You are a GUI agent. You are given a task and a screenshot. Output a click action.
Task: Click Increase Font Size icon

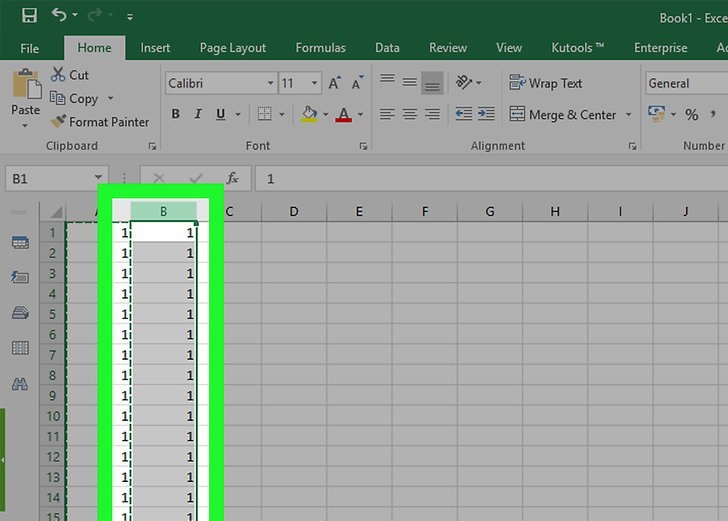[x=335, y=83]
